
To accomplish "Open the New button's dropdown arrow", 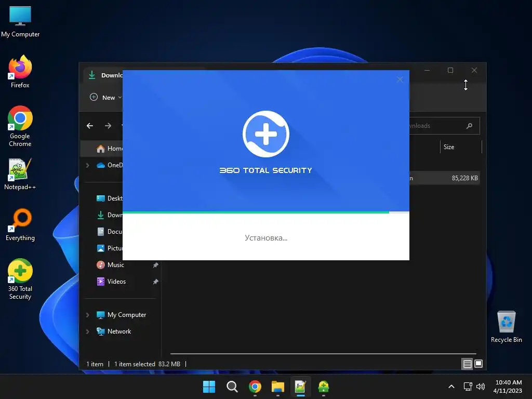I will [120, 97].
